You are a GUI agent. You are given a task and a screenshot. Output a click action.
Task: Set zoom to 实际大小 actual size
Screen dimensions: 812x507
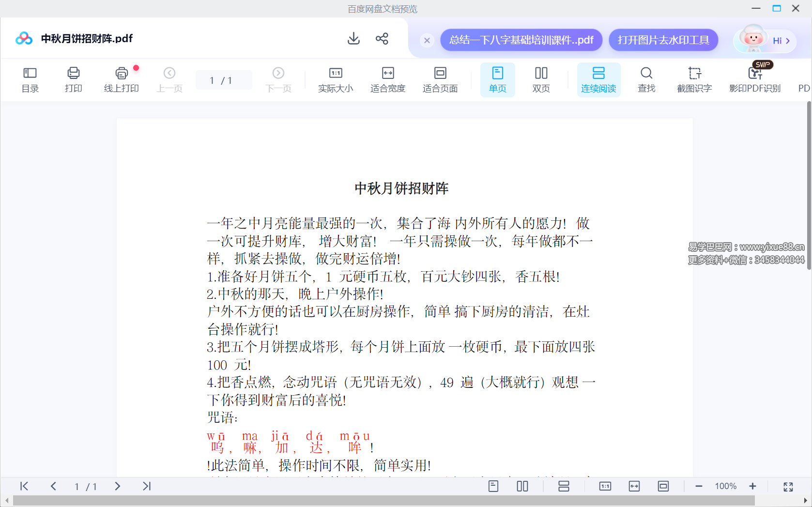336,79
